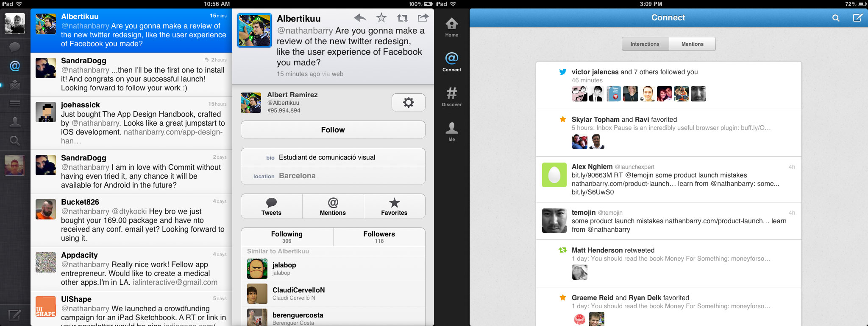Switch to the Interactions segment
The height and width of the screenshot is (326, 868).
[645, 44]
